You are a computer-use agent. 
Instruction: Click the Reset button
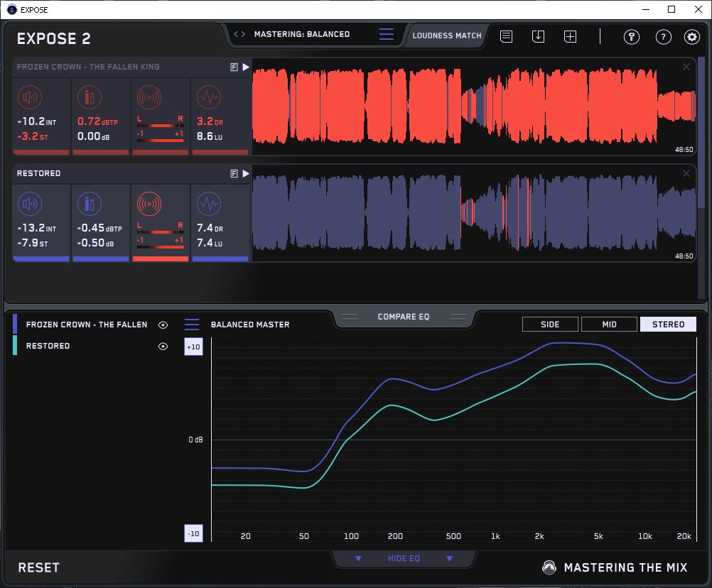[39, 567]
